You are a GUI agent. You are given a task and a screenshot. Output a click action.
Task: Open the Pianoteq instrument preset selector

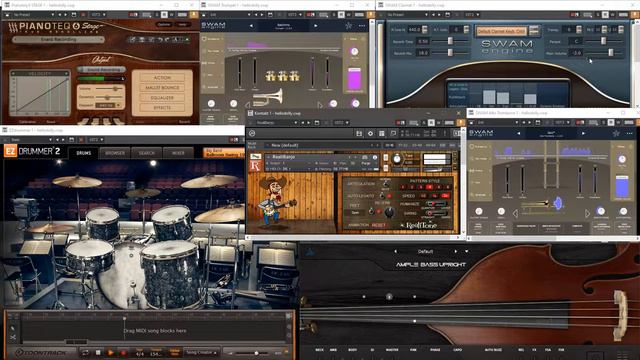[58, 40]
